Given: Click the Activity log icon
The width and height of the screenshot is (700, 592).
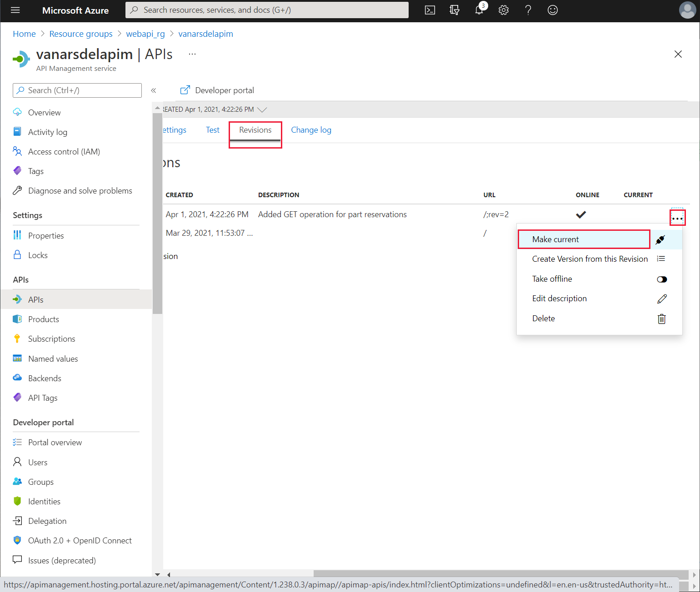Looking at the screenshot, I should point(17,132).
